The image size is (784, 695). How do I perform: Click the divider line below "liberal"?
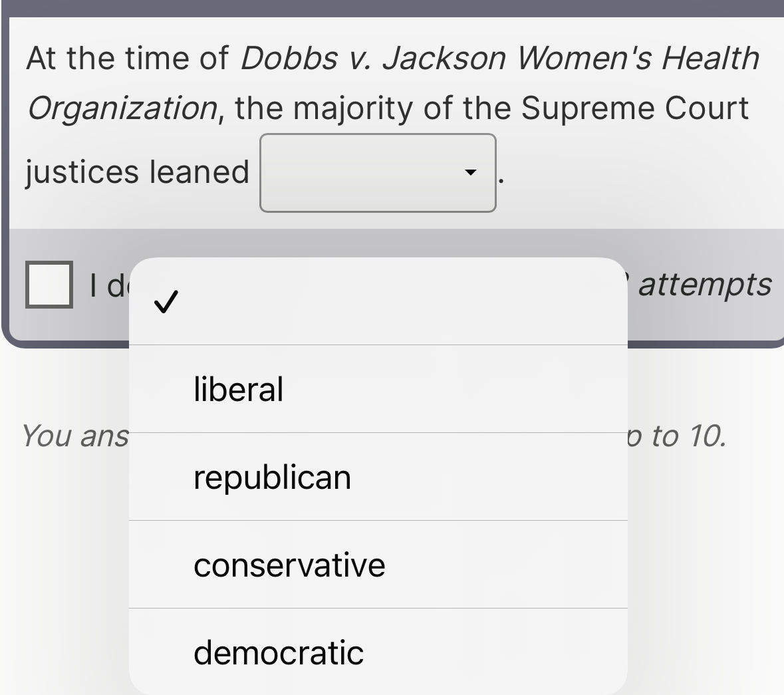pos(379,432)
